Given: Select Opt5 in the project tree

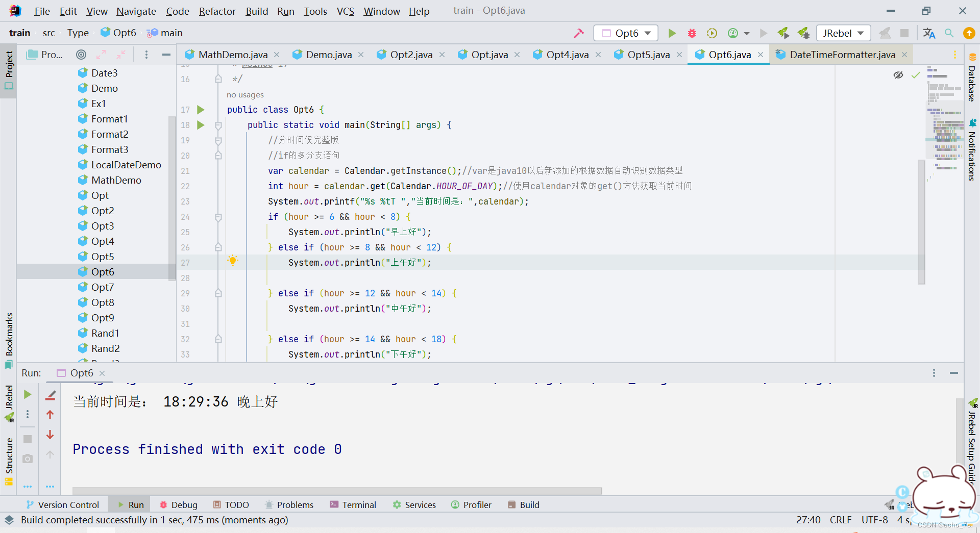Looking at the screenshot, I should (x=103, y=257).
